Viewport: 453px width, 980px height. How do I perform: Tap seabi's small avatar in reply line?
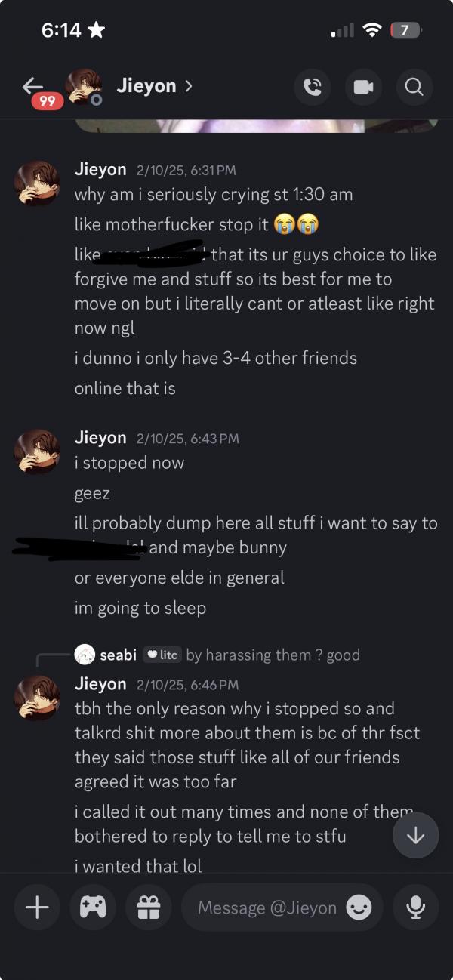click(x=85, y=655)
